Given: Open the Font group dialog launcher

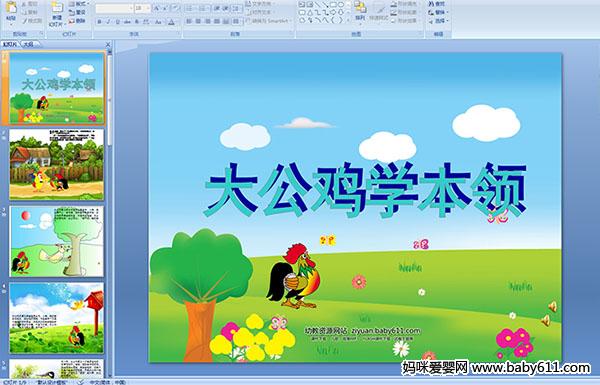Looking at the screenshot, I should (x=178, y=34).
